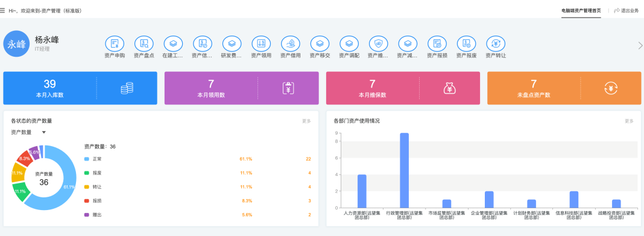644x236 pixels.
Task: Select the 行政管理部 bar in chart
Action: (x=404, y=170)
